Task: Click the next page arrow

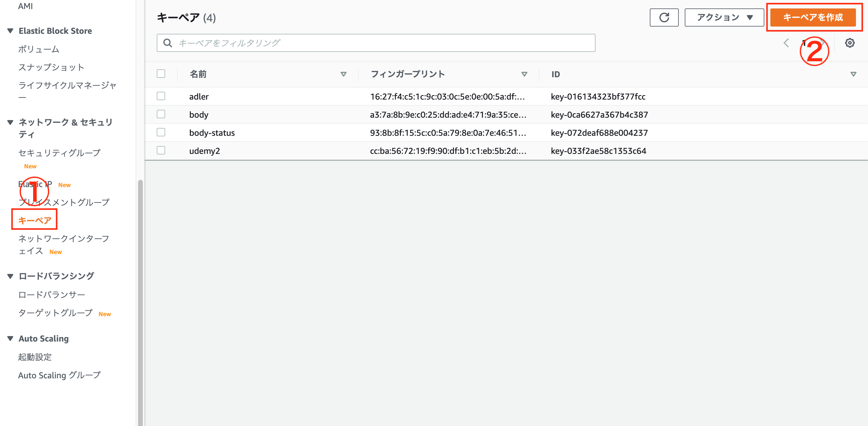Action: 822,43
